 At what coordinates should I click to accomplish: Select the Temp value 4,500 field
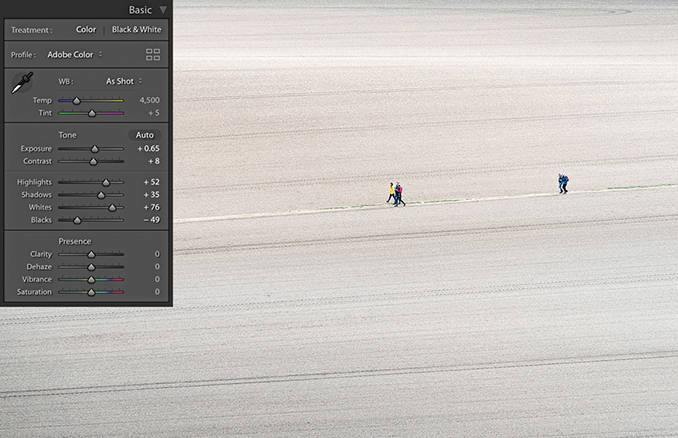(148, 100)
